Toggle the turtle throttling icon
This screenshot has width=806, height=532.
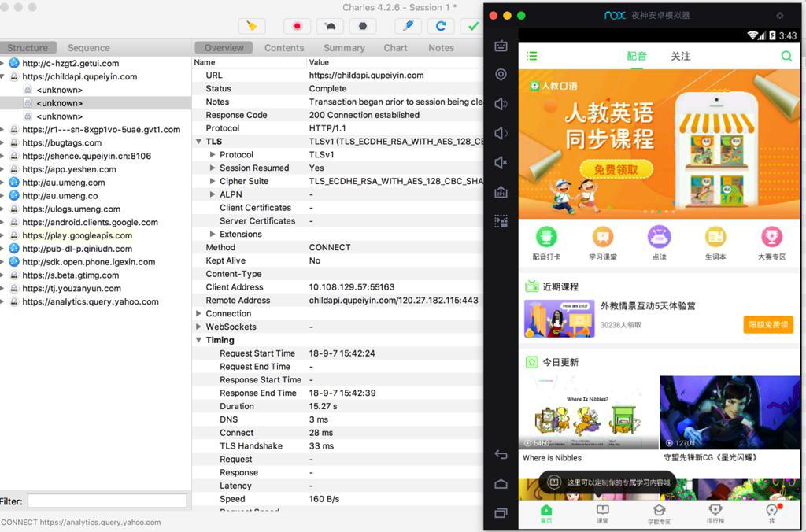330,26
